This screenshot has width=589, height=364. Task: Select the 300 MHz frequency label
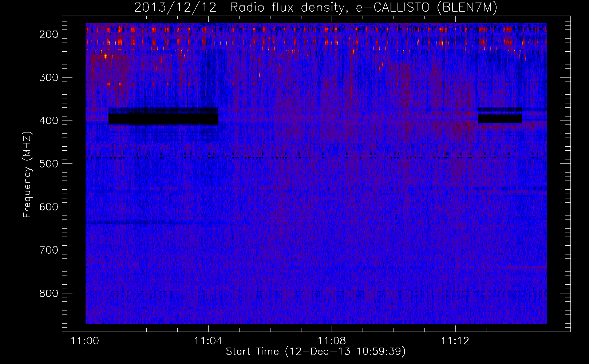[49, 78]
